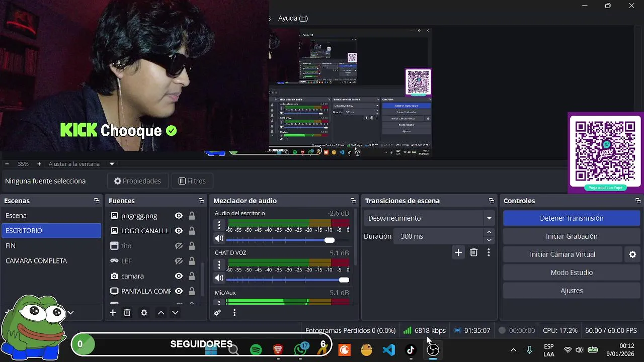Undock the Controles panel via popout icon

pyautogui.click(x=638, y=201)
